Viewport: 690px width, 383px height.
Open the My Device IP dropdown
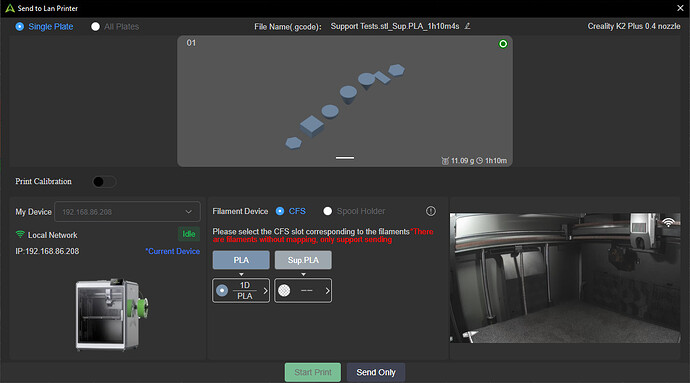point(127,212)
